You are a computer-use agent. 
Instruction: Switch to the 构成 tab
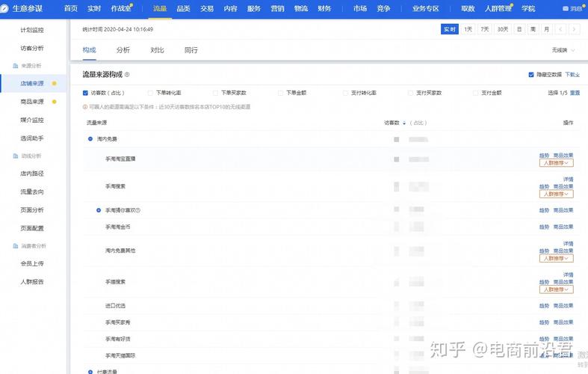(x=89, y=50)
